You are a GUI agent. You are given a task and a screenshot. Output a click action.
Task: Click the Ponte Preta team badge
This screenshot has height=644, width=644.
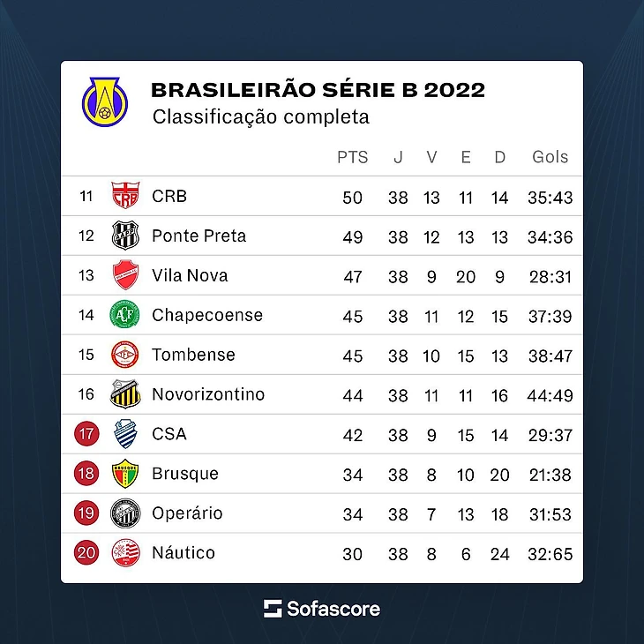click(124, 236)
